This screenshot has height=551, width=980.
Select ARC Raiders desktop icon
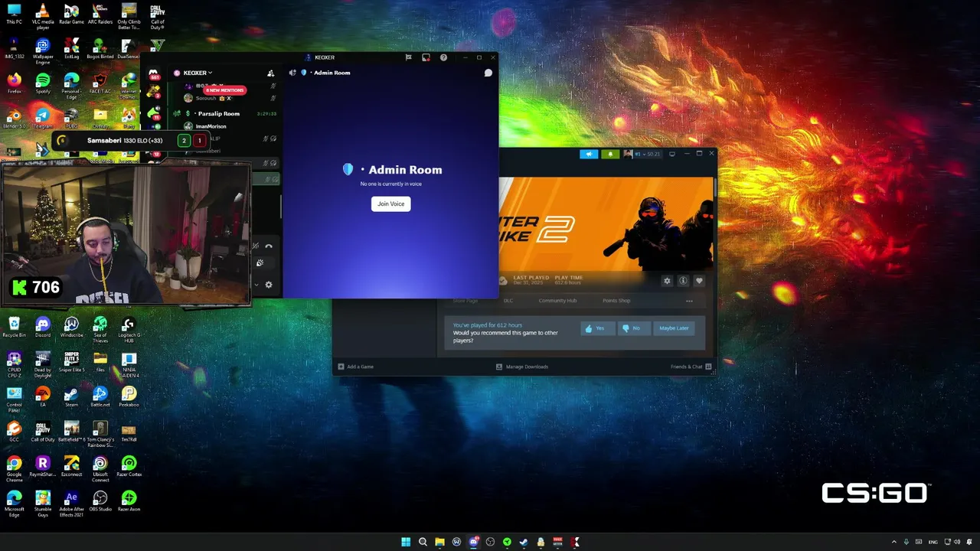pos(100,15)
